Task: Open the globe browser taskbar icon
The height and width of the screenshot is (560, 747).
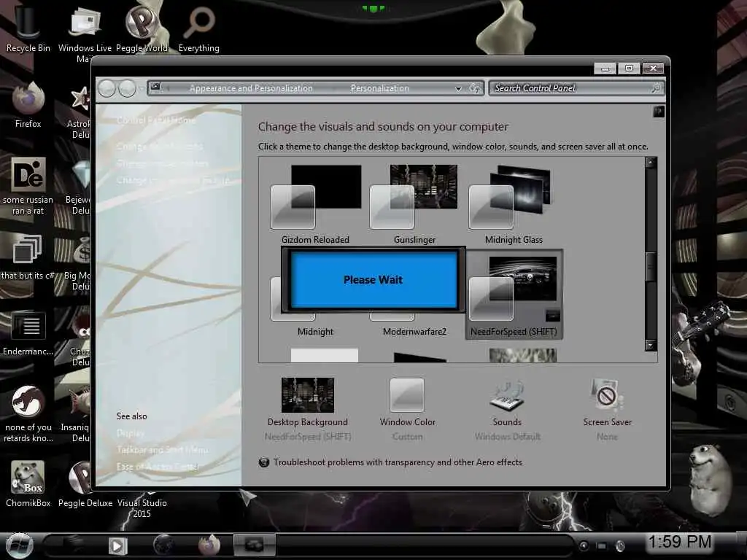Action: (x=164, y=545)
